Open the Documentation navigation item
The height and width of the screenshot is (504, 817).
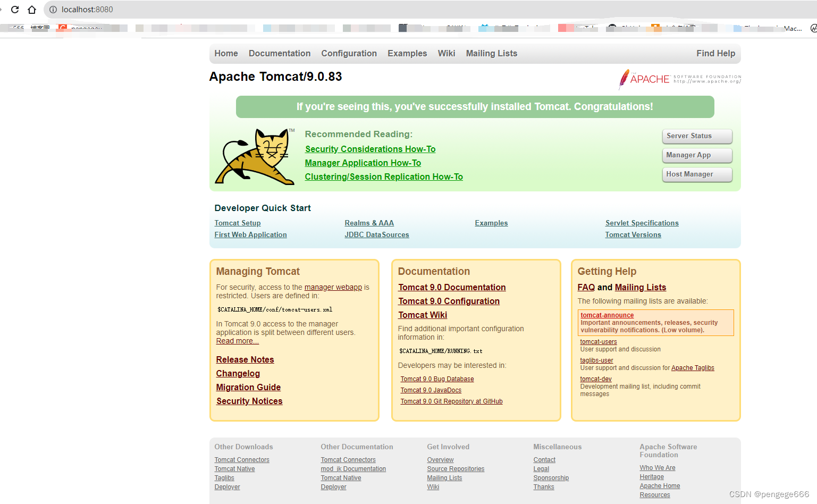pos(280,53)
